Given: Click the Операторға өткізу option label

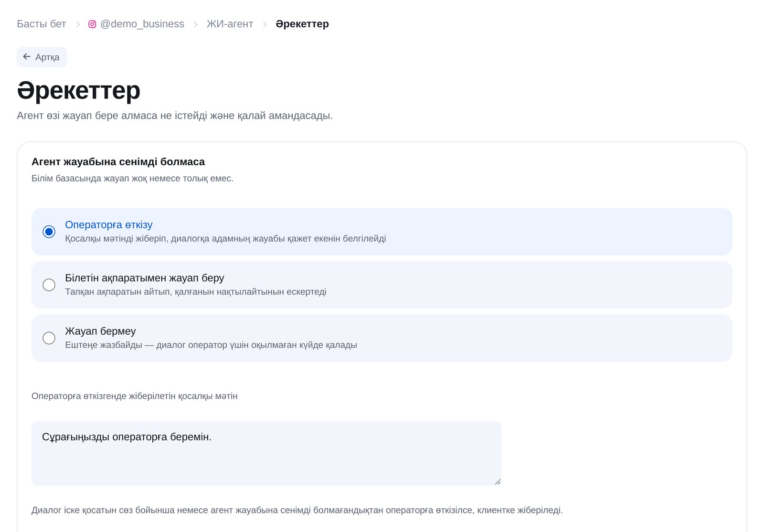Looking at the screenshot, I should pyautogui.click(x=109, y=224).
